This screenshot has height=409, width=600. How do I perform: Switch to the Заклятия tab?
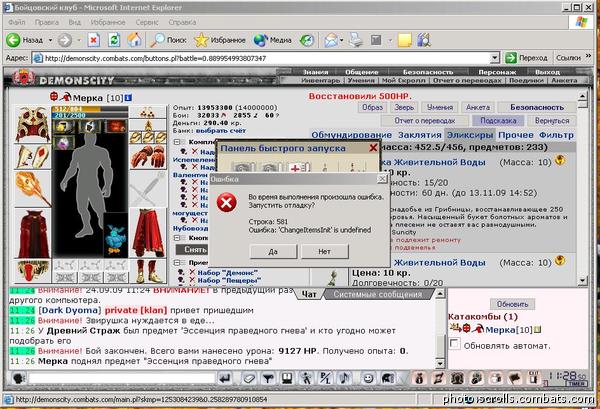coord(420,135)
